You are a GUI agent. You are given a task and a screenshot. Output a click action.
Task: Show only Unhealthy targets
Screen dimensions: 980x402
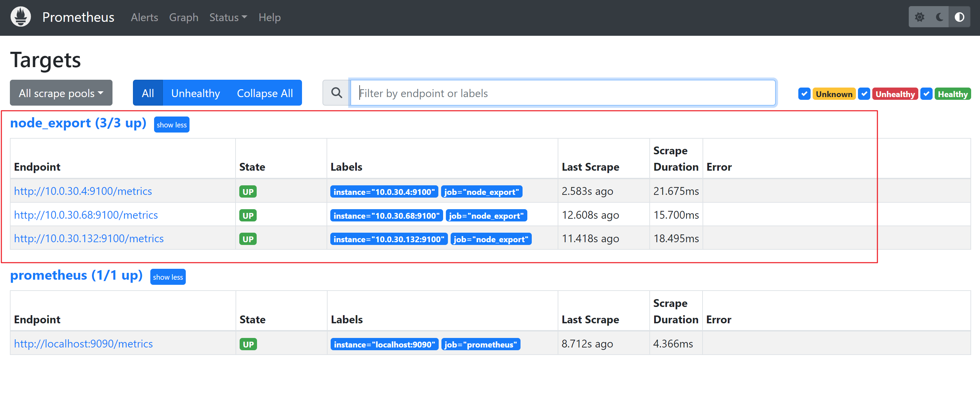point(195,93)
